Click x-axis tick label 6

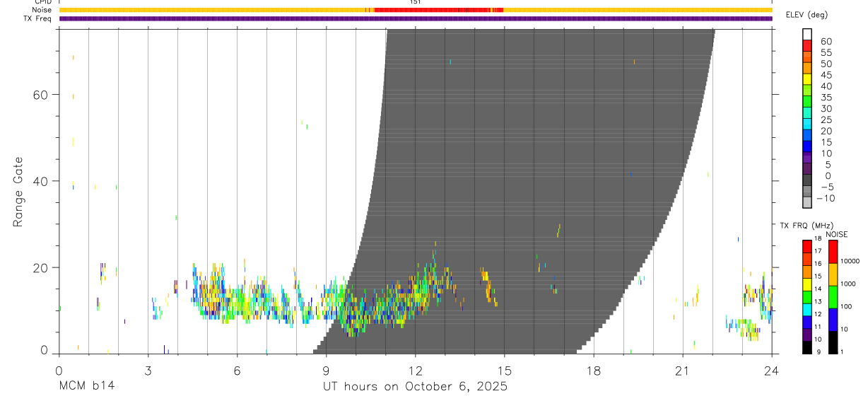pyautogui.click(x=237, y=370)
